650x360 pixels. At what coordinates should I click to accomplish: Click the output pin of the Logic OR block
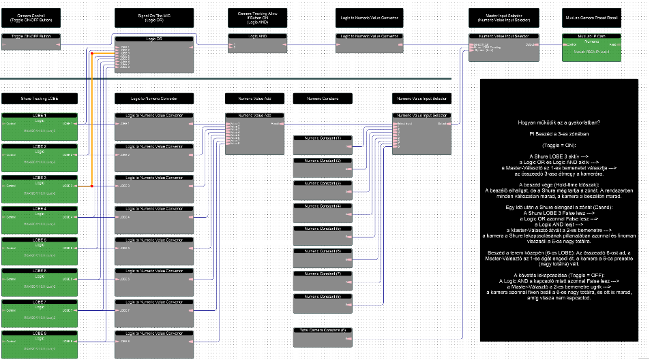[191, 47]
